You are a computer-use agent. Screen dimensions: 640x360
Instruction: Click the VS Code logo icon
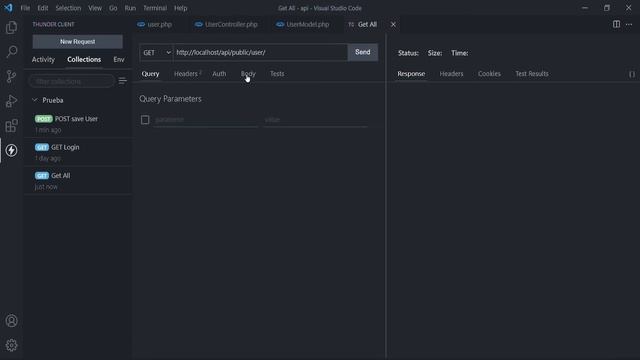click(x=9, y=8)
